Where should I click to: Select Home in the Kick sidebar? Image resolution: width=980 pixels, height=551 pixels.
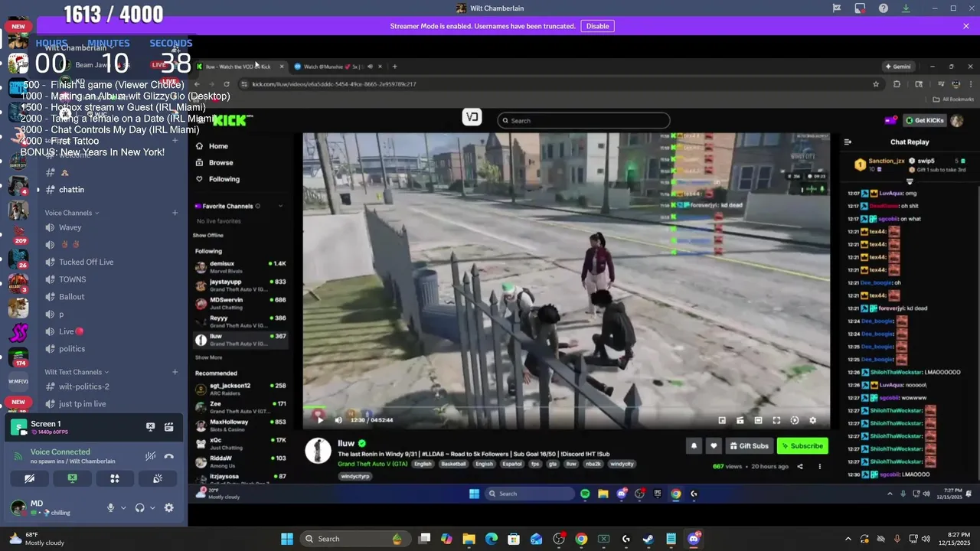click(x=212, y=146)
